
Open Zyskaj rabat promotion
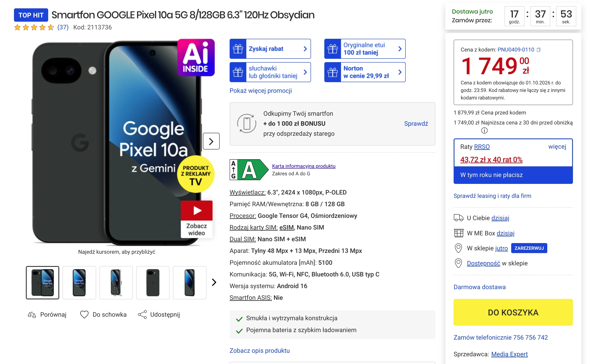click(x=270, y=49)
